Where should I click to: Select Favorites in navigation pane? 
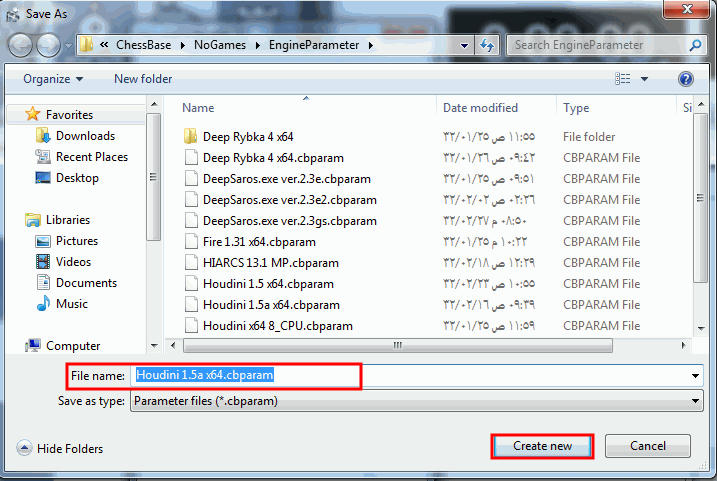point(70,115)
